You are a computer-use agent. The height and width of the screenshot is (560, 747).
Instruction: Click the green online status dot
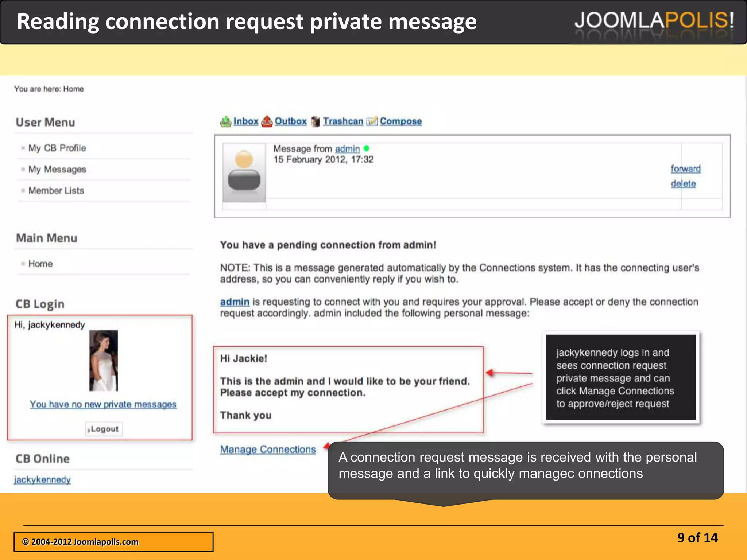coord(367,148)
